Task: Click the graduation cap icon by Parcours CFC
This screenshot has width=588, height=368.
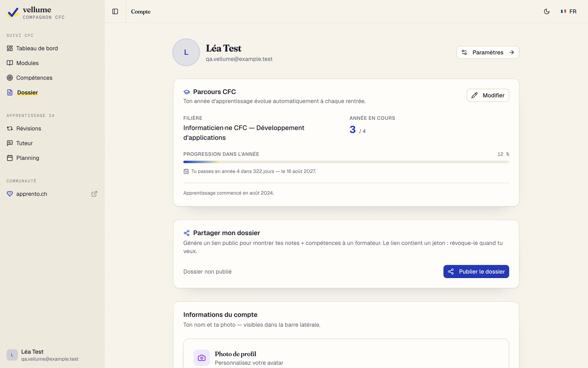Action: click(x=187, y=92)
